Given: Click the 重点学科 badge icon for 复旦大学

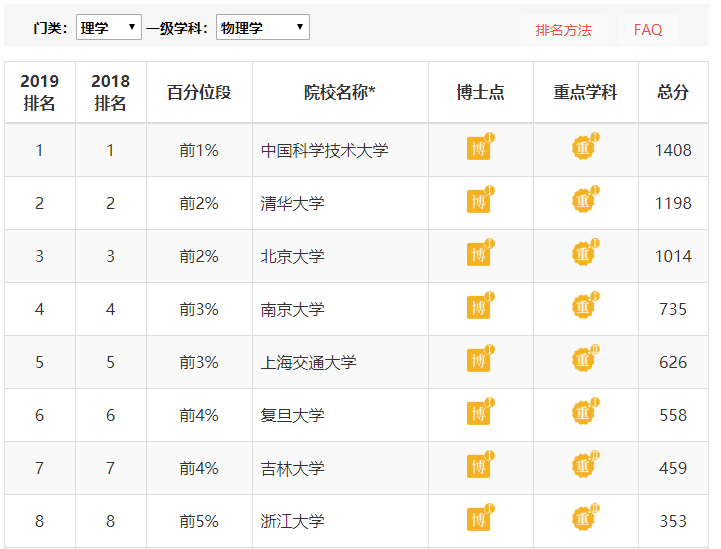Looking at the screenshot, I should pyautogui.click(x=585, y=412).
